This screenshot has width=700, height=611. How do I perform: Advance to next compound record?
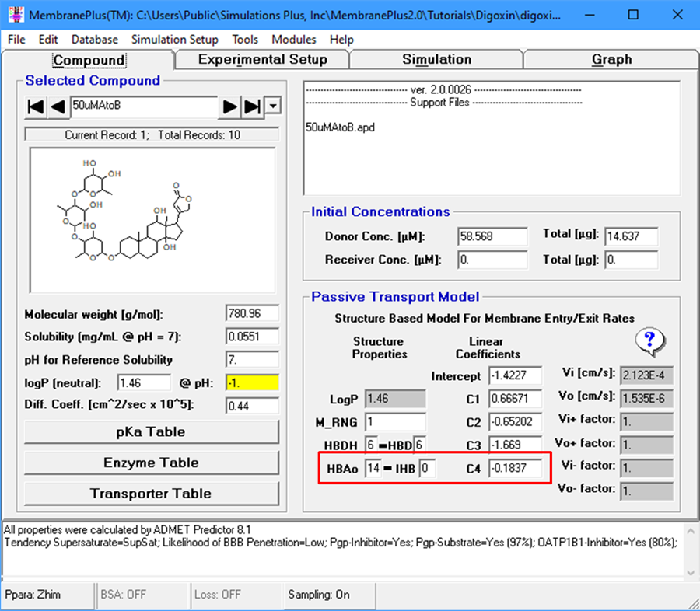tap(229, 107)
